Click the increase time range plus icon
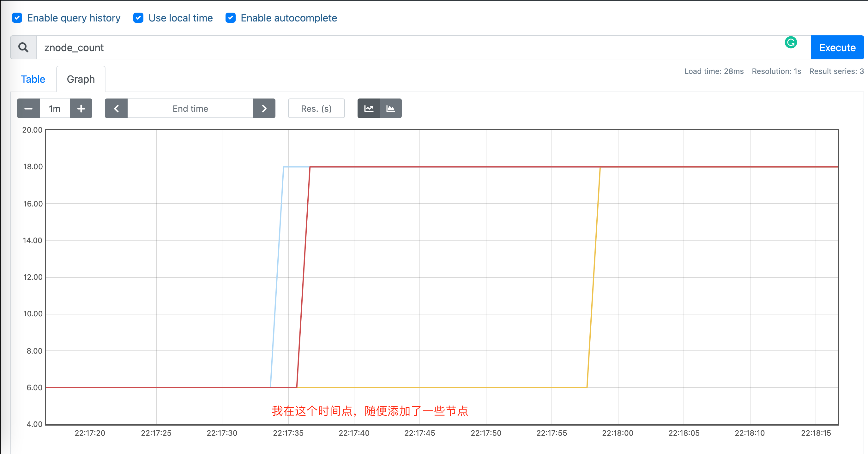 (x=80, y=109)
